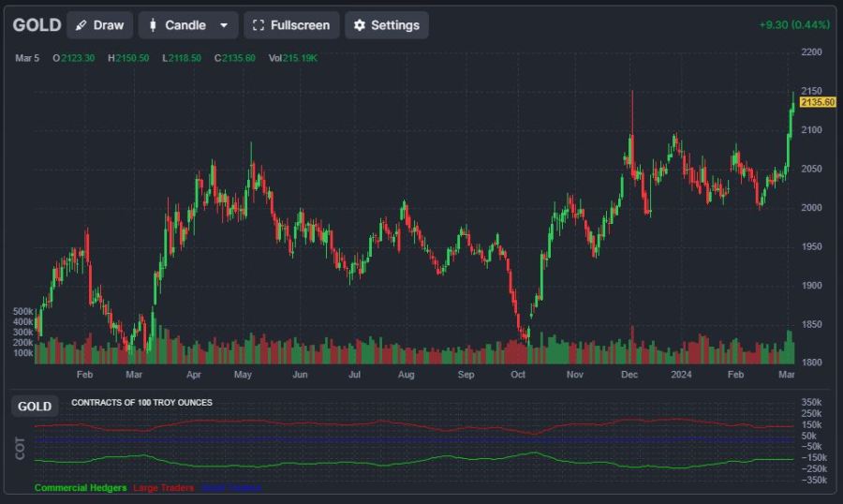Click the Fullscreen expand icon

point(259,25)
